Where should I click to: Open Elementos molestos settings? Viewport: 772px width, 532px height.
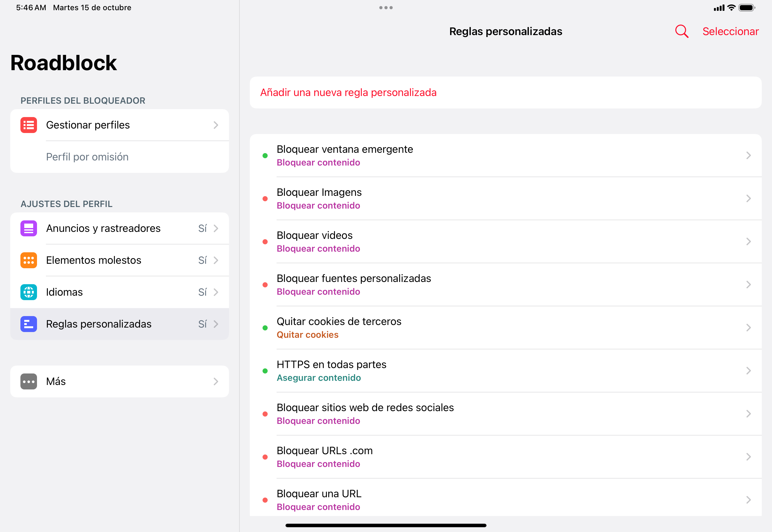click(x=119, y=260)
